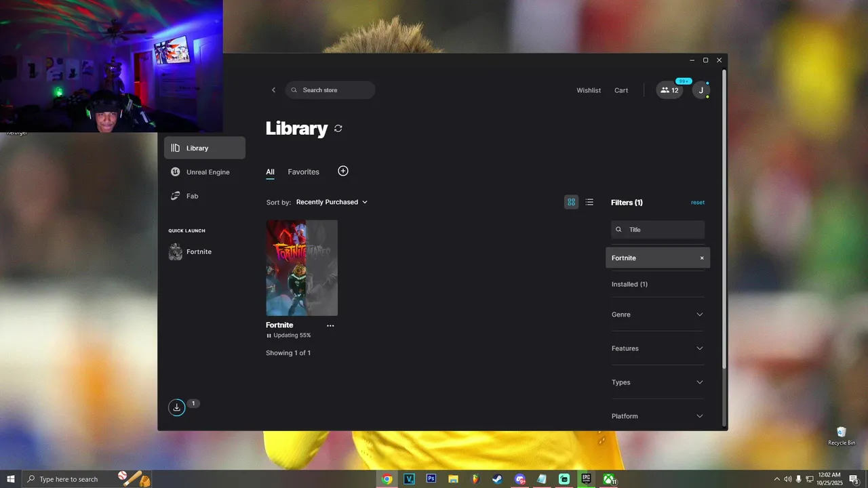Refresh the Library with the sync icon
This screenshot has height=488, width=868.
[338, 128]
